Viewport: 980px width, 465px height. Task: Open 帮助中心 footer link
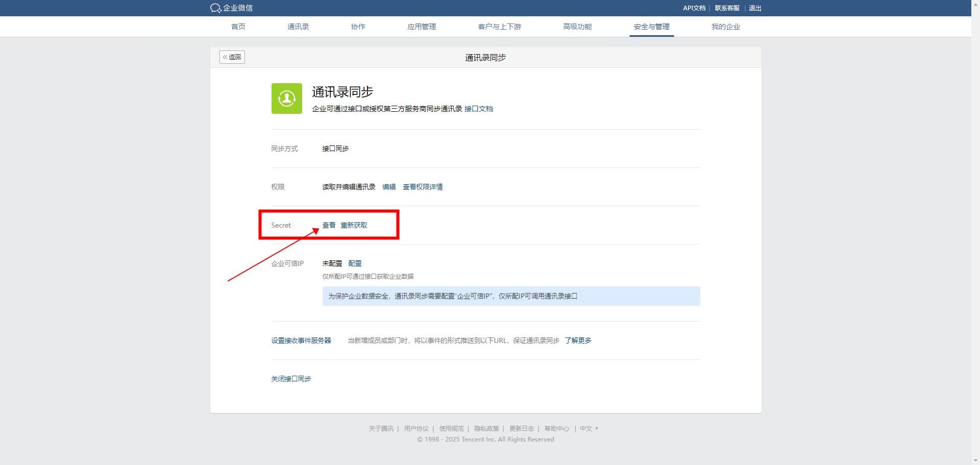557,429
